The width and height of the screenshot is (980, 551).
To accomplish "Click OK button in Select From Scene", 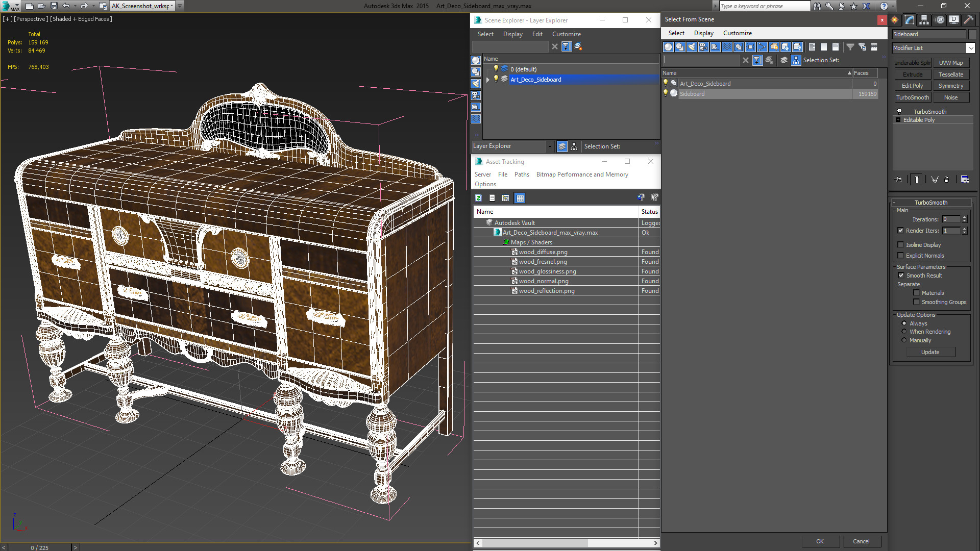I will [820, 541].
